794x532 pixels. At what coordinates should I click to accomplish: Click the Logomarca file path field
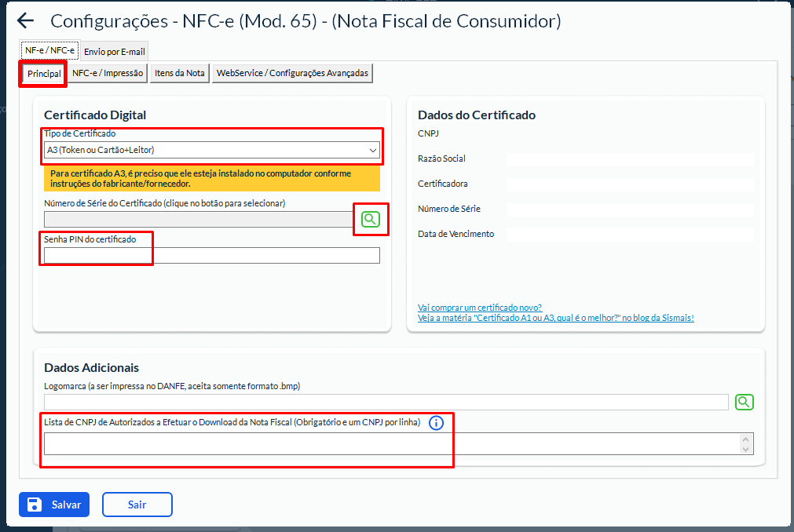click(386, 402)
